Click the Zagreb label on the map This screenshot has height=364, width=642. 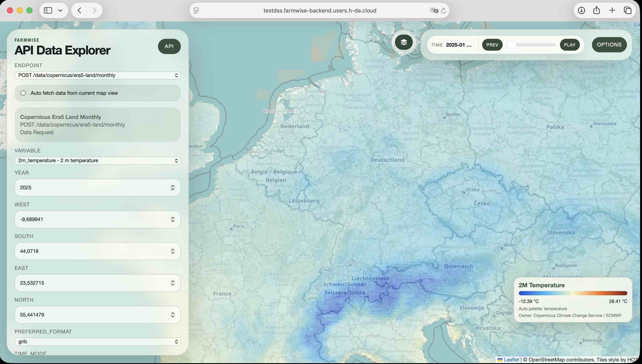(504, 313)
